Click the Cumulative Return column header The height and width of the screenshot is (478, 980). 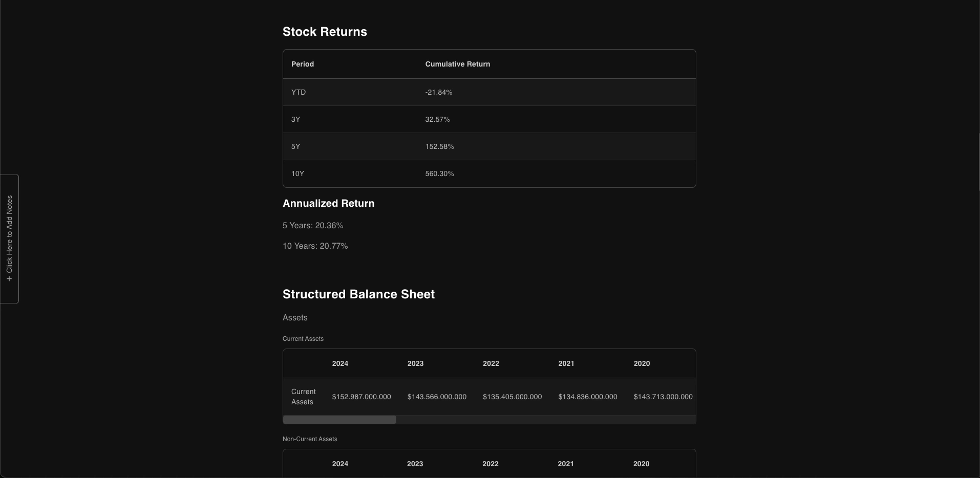coord(457,64)
